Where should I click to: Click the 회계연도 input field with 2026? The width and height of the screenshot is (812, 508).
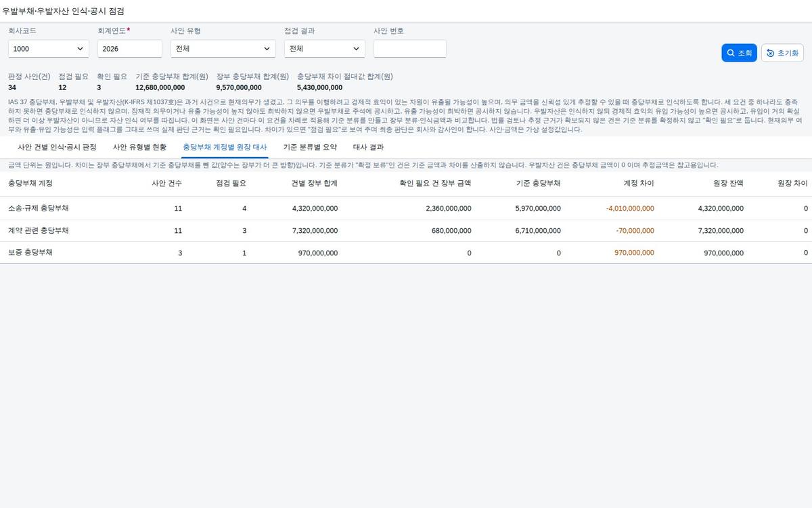tap(130, 49)
